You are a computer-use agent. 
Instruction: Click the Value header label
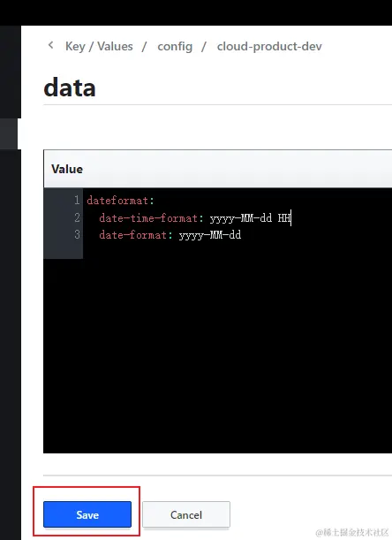click(x=67, y=169)
